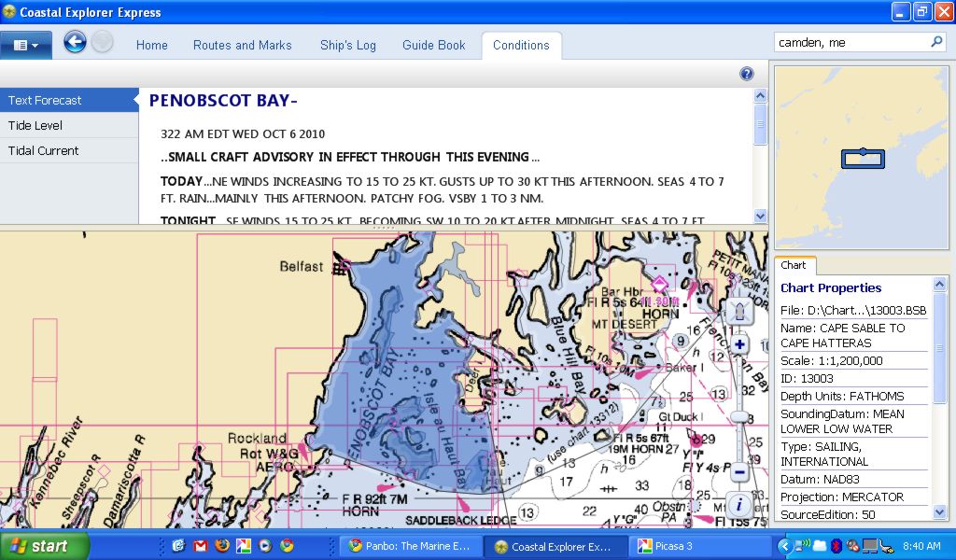Go to the Home tab

[152, 45]
